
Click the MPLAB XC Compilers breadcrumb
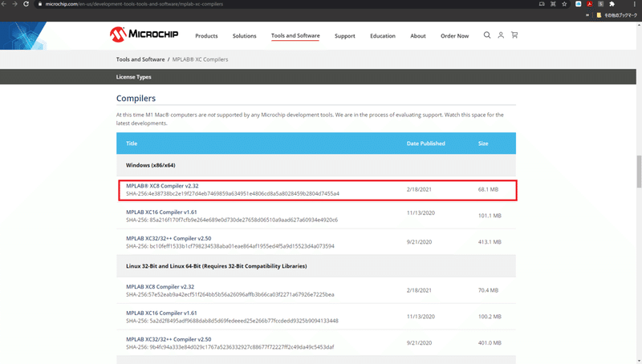click(200, 59)
